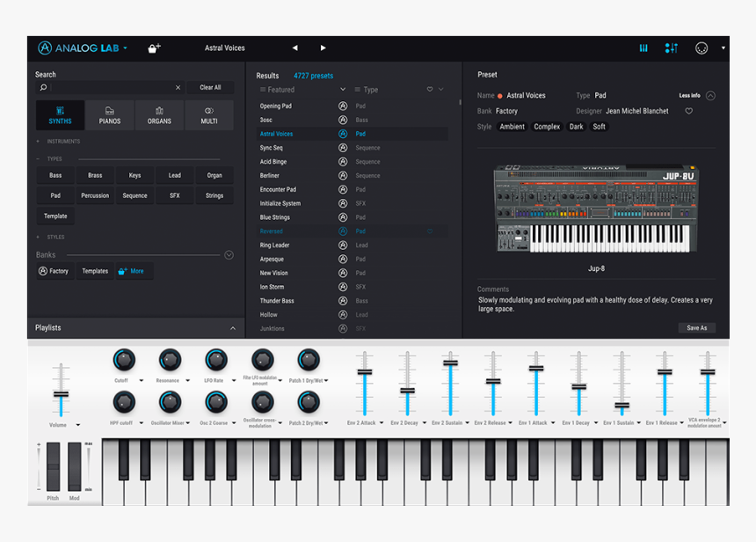Filter by Sequence type
Screen dimensions: 756x542
(x=135, y=195)
